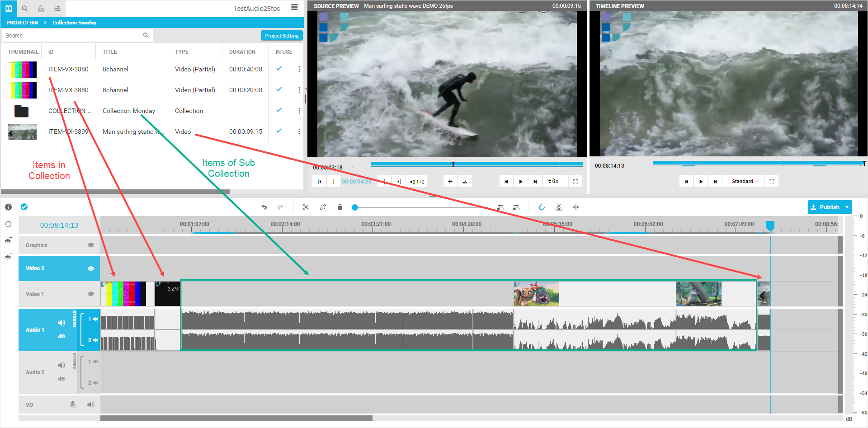Open the hamburger menu beside TestAudio25fps
868x428 pixels.
tap(294, 8)
